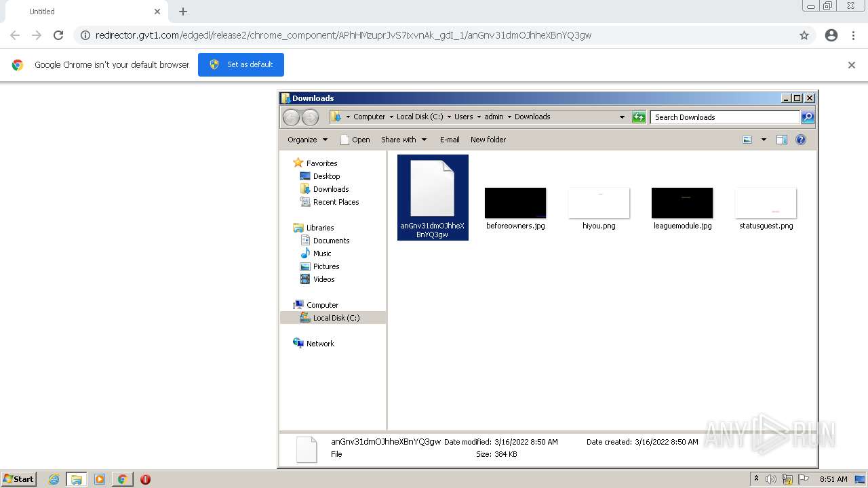Open Recent Places in navigation pane
This screenshot has width=868, height=488.
[x=336, y=202]
